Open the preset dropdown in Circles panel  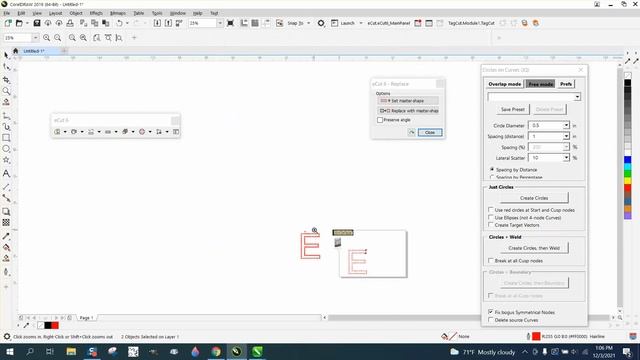pos(577,97)
